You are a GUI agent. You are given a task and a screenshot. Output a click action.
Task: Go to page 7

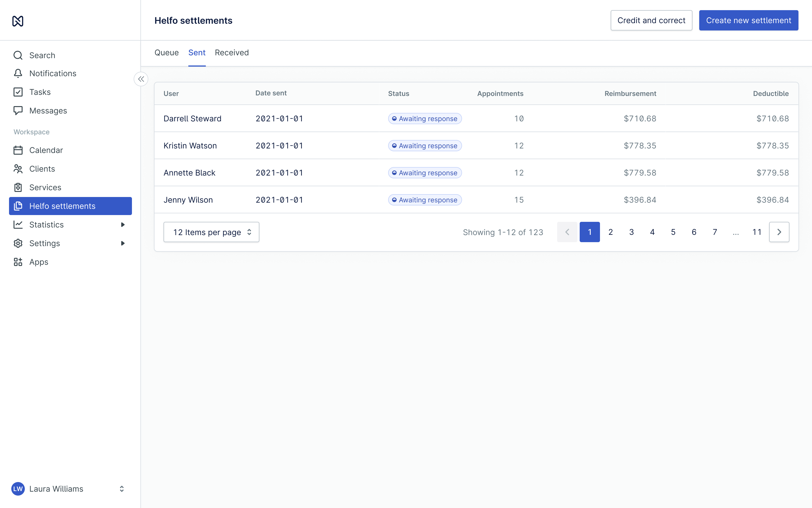coord(715,232)
